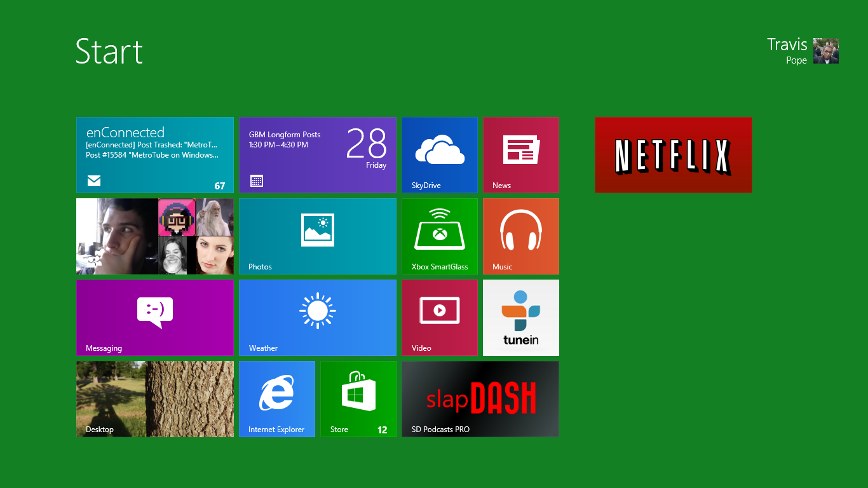Open the Store tile

pyautogui.click(x=358, y=399)
